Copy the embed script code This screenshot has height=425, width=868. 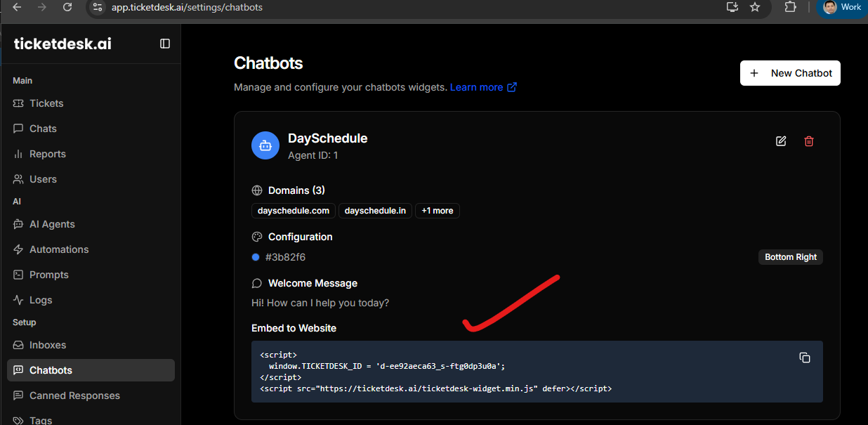[x=805, y=358]
